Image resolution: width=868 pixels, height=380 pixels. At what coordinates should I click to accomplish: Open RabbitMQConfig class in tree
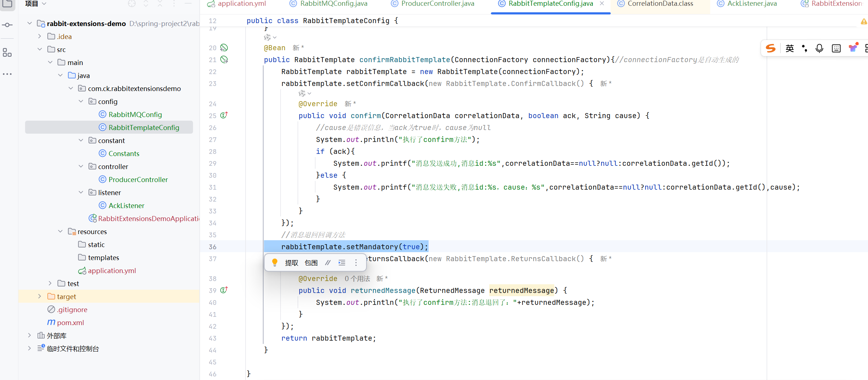tap(130, 115)
